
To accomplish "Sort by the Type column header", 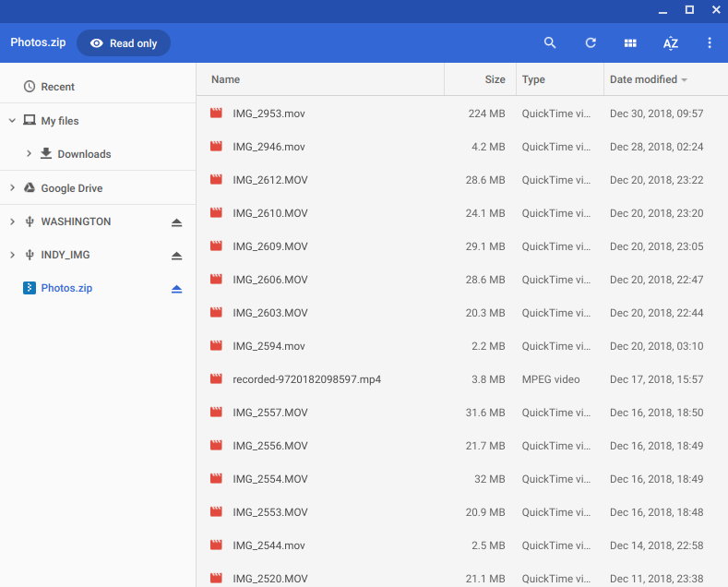I will 533,79.
